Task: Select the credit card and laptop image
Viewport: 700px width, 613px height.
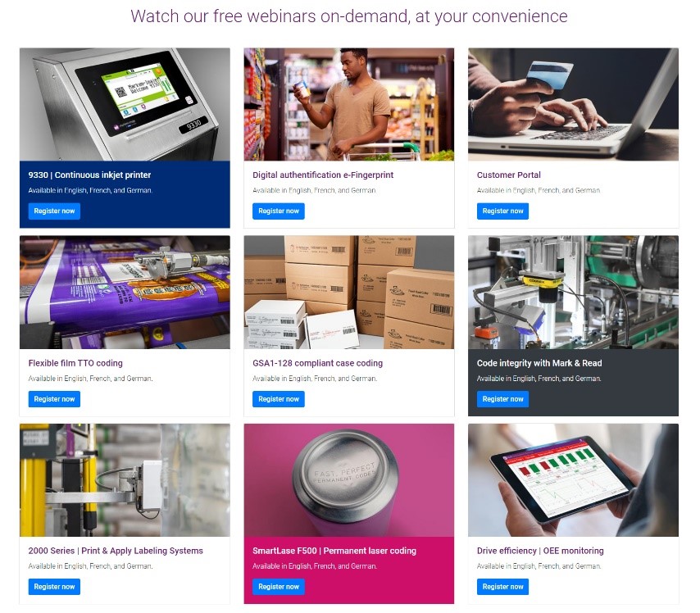Action: [x=573, y=104]
